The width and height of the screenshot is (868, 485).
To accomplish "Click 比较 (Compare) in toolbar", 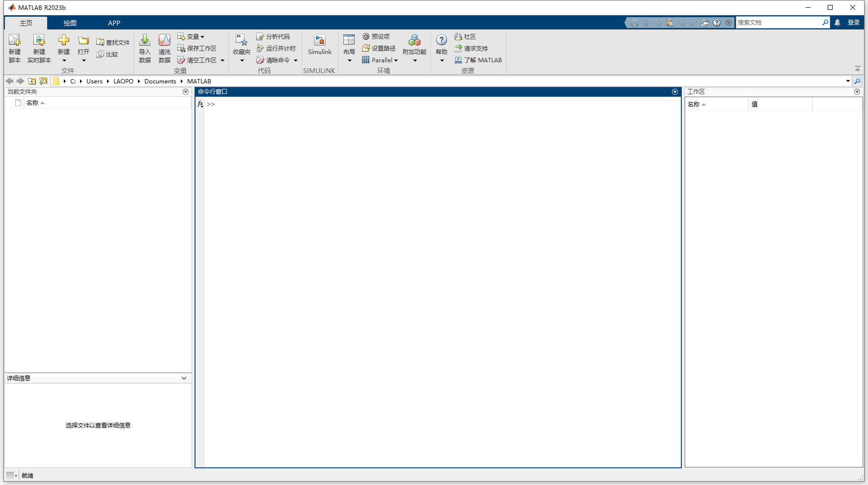I will click(108, 54).
